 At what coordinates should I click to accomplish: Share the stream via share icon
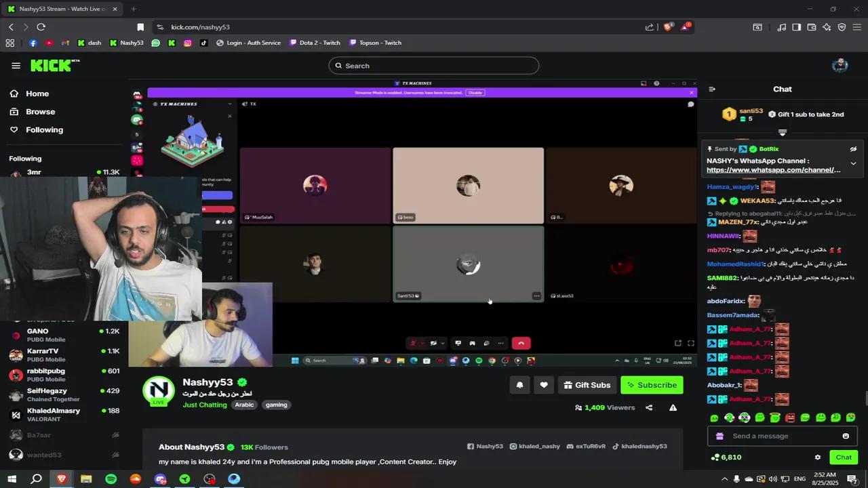coord(649,407)
